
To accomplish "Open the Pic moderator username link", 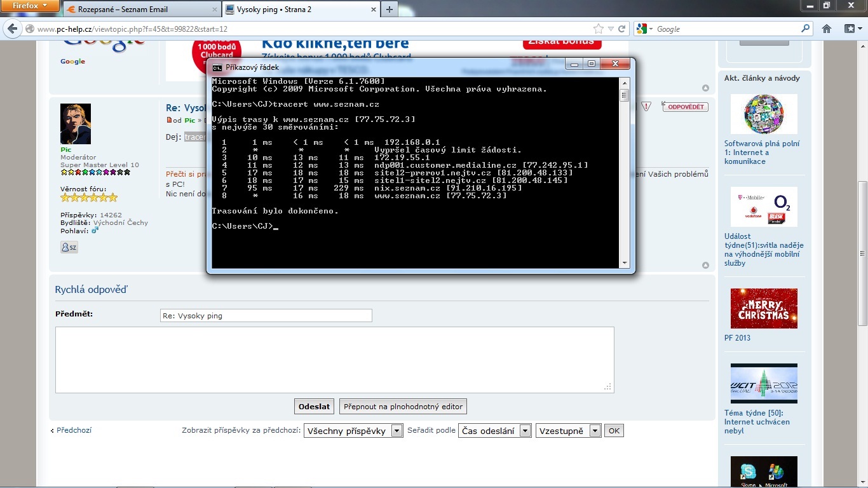I will click(65, 150).
